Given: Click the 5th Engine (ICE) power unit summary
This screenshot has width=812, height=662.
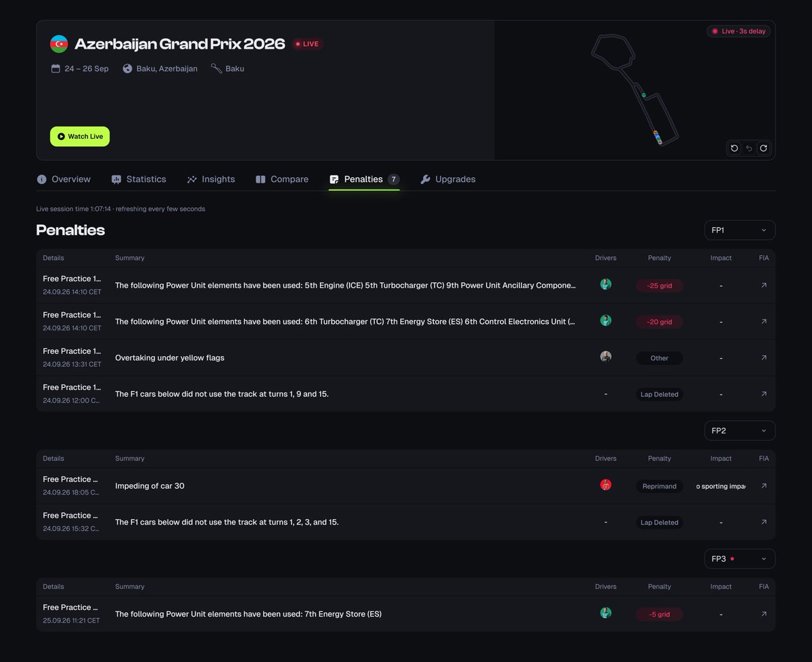Looking at the screenshot, I should click(346, 286).
